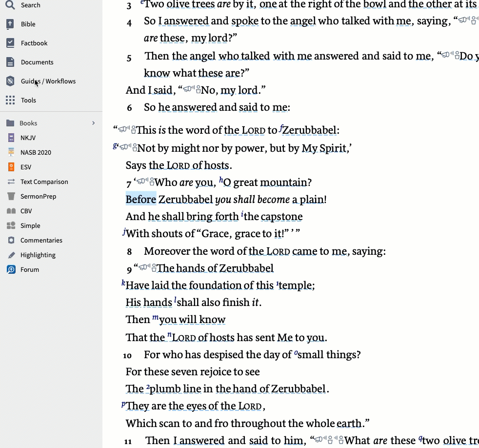The image size is (479, 448).
Task: Click the word "capstone" in verse 7
Action: [281, 217]
